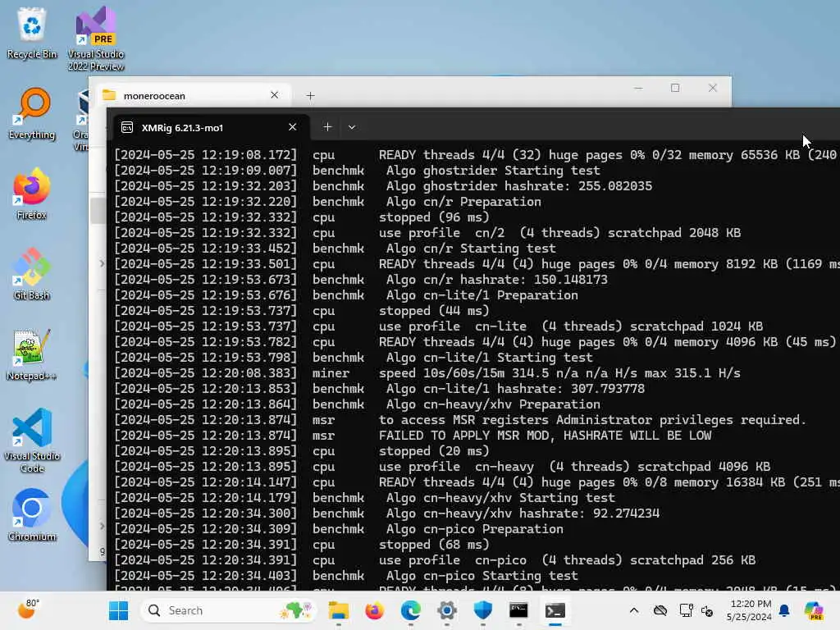Maximize the File Explorer window
The image size is (840, 630).
click(x=675, y=88)
